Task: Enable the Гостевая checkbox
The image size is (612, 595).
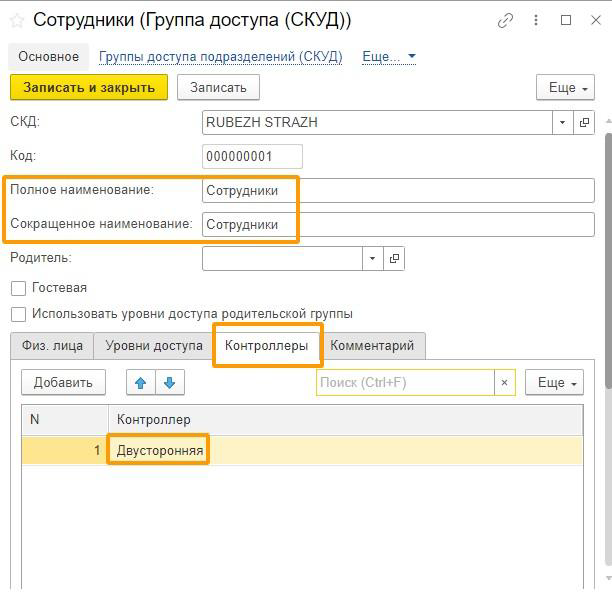Action: coord(18,288)
